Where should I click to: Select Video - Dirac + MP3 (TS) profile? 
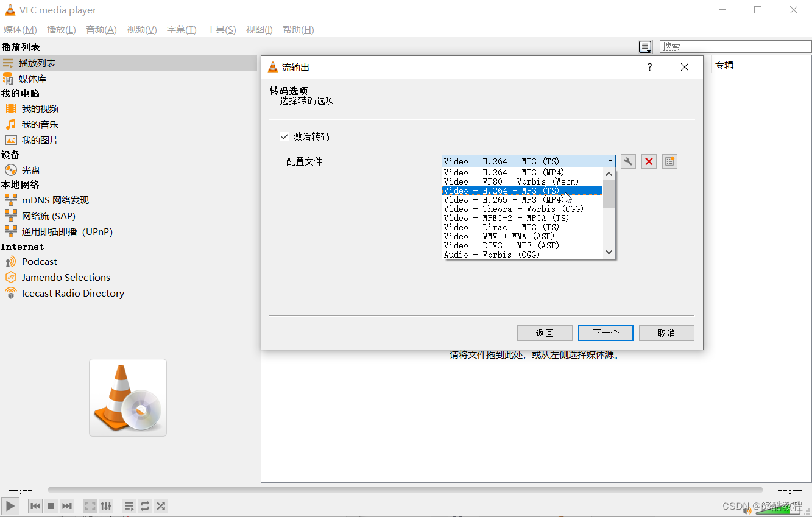coord(522,227)
